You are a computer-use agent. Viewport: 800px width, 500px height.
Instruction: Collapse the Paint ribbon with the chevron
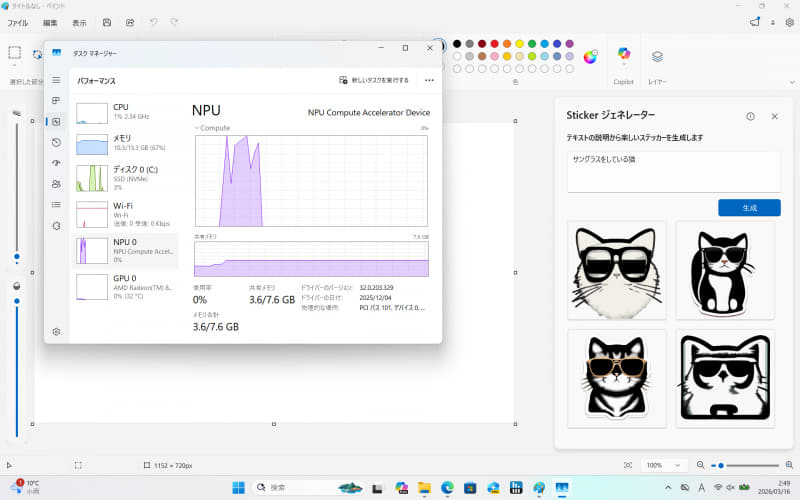pyautogui.click(x=792, y=82)
